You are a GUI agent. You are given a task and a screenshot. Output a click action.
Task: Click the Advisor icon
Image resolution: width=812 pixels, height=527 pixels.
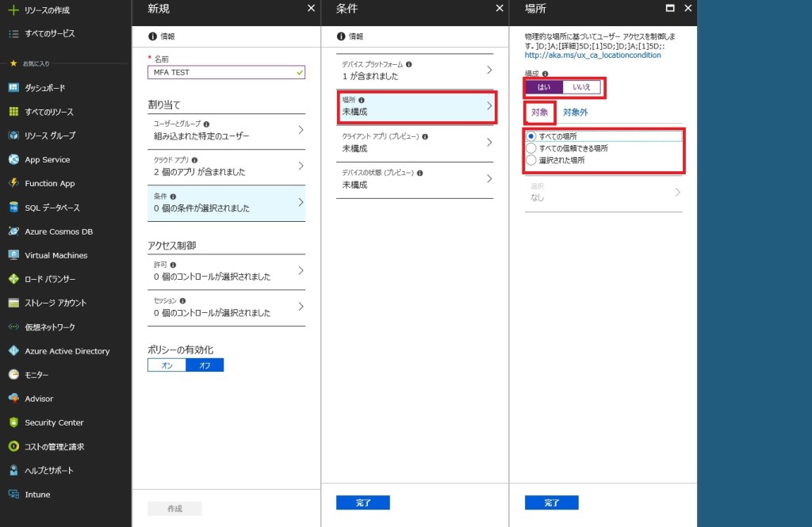tap(14, 399)
